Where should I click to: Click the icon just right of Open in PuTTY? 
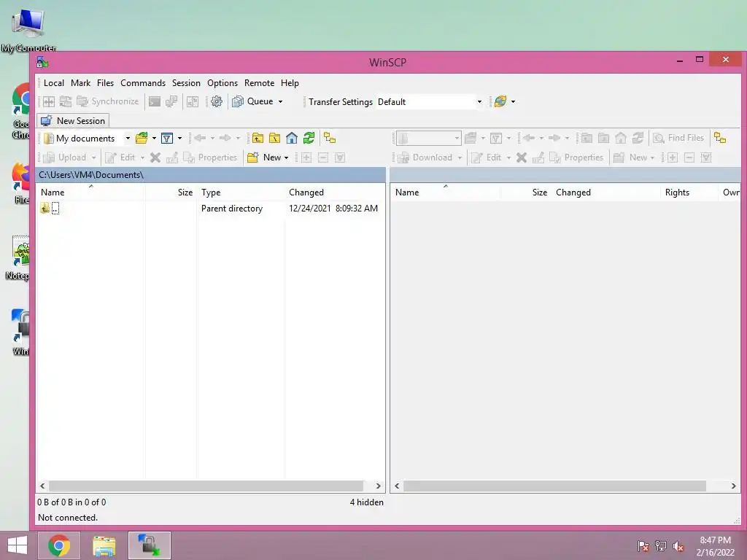tap(193, 101)
